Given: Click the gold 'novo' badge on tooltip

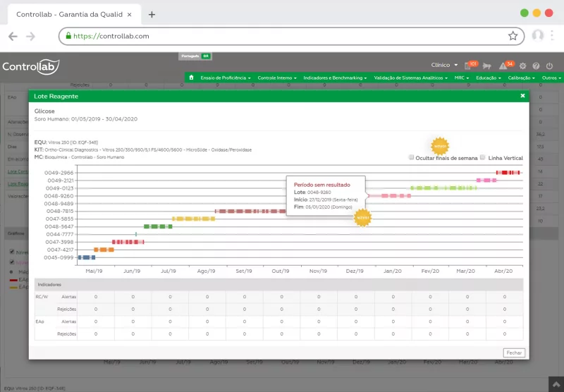Looking at the screenshot, I should [362, 218].
